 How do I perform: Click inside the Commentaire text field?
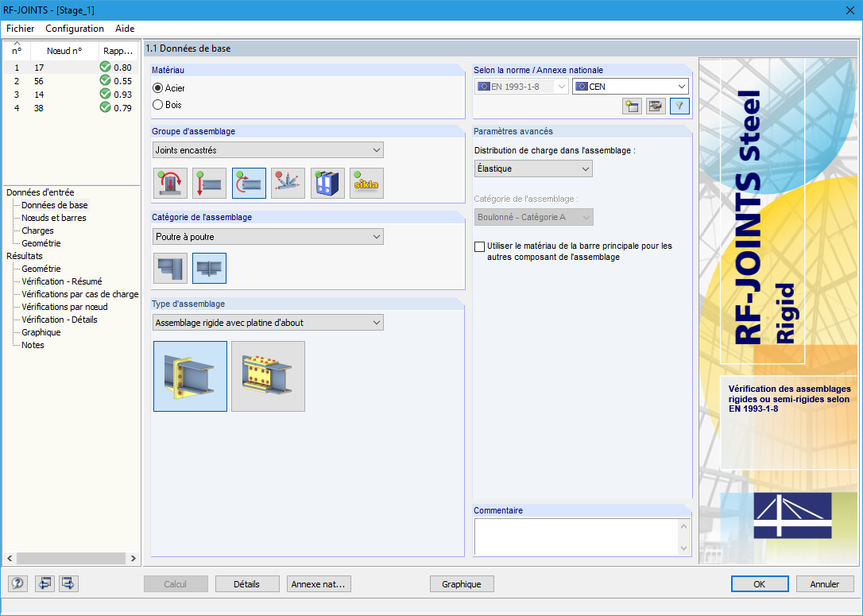[x=576, y=537]
